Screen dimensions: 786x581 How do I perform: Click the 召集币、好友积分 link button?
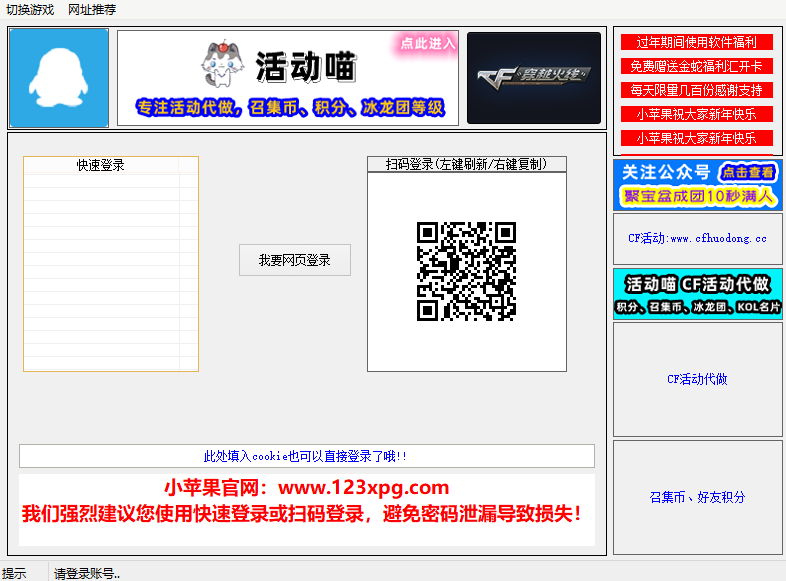click(x=697, y=497)
